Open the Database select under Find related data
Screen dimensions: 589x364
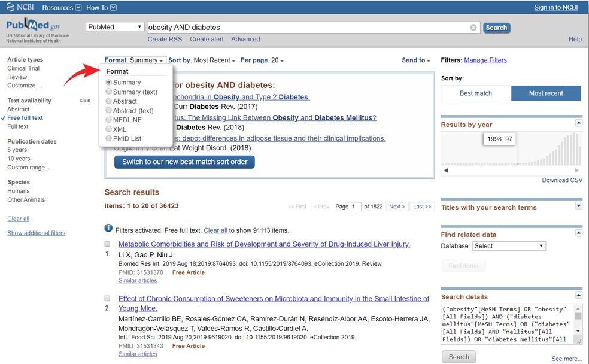[x=509, y=245]
